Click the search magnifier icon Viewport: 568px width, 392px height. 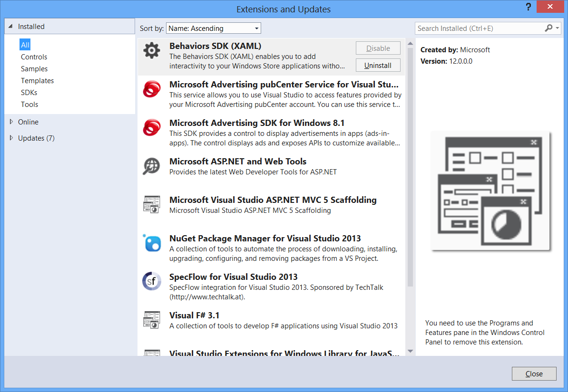click(x=548, y=29)
